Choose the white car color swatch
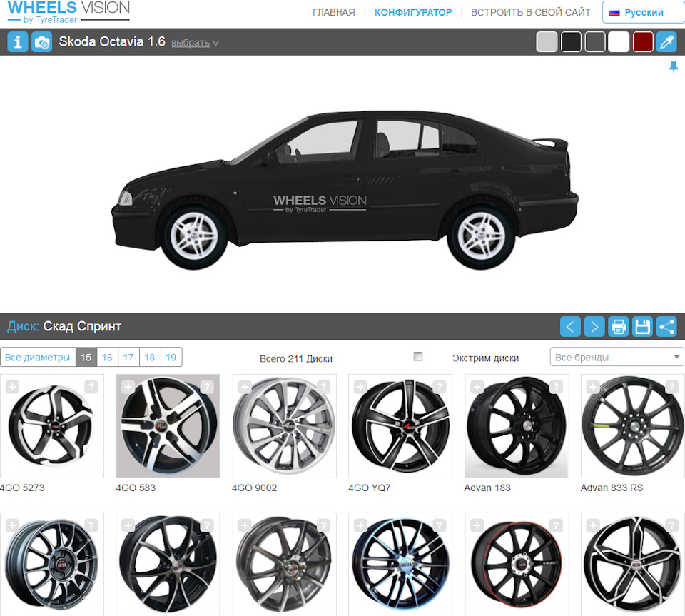Viewport: 685px width, 616px height. 619,42
